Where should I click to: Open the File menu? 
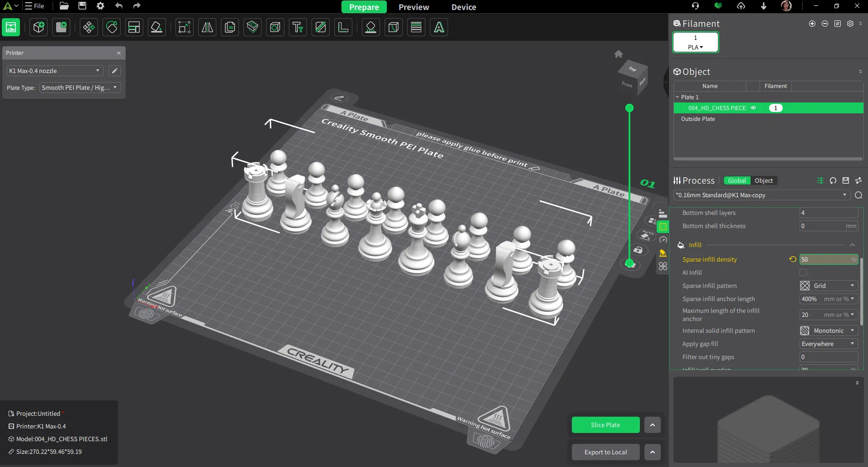pos(34,6)
